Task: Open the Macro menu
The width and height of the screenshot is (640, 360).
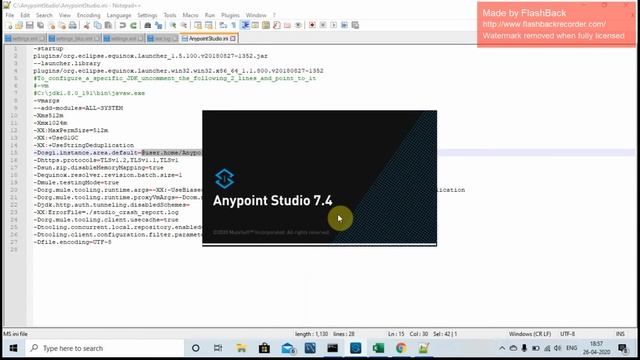Action: click(x=190, y=15)
